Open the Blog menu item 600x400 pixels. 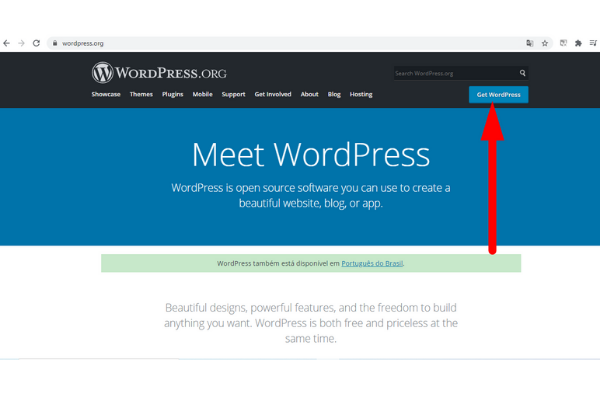(x=334, y=94)
